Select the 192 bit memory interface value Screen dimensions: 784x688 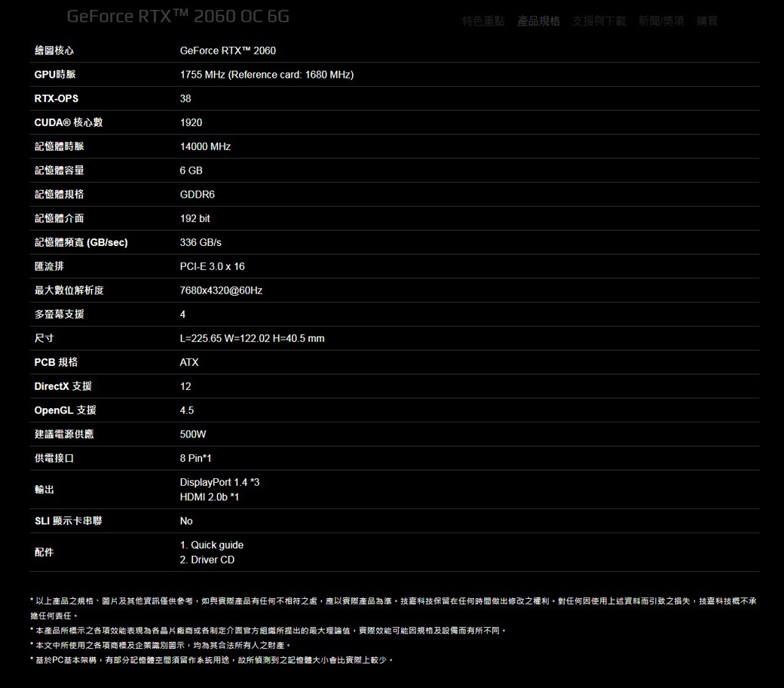click(x=195, y=218)
